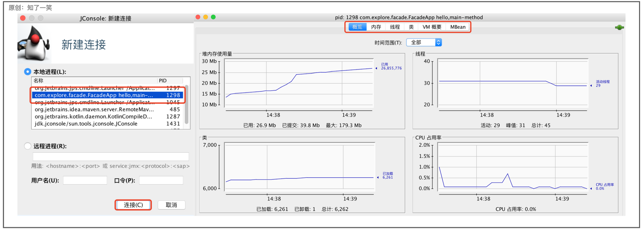Maximize the pid 1298 monitoring window
The width and height of the screenshot is (644, 229).
tap(213, 17)
